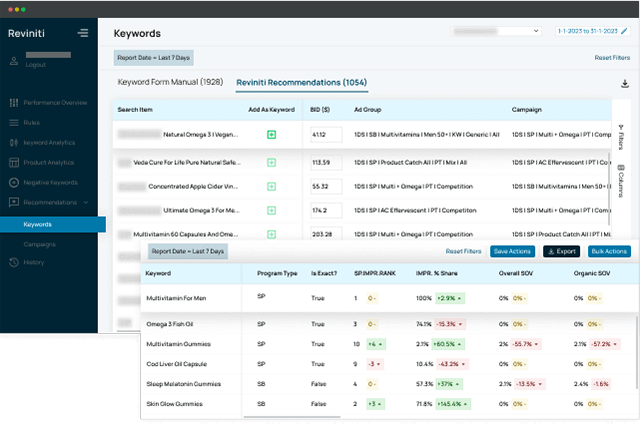This screenshot has height=424, width=640.
Task: Click the user profile icon
Action: [14, 61]
